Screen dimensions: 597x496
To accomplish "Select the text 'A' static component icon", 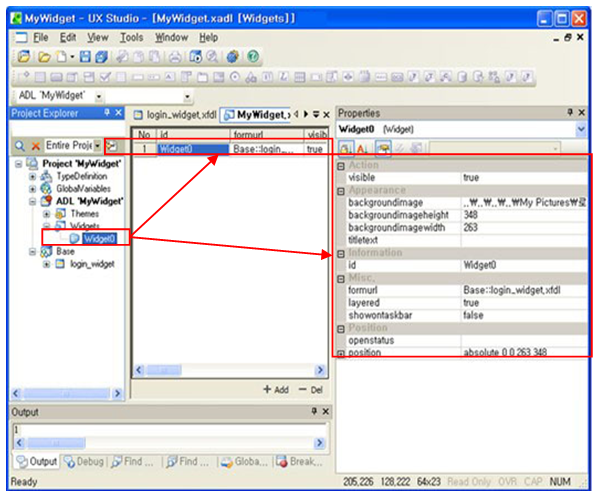I will click(170, 77).
